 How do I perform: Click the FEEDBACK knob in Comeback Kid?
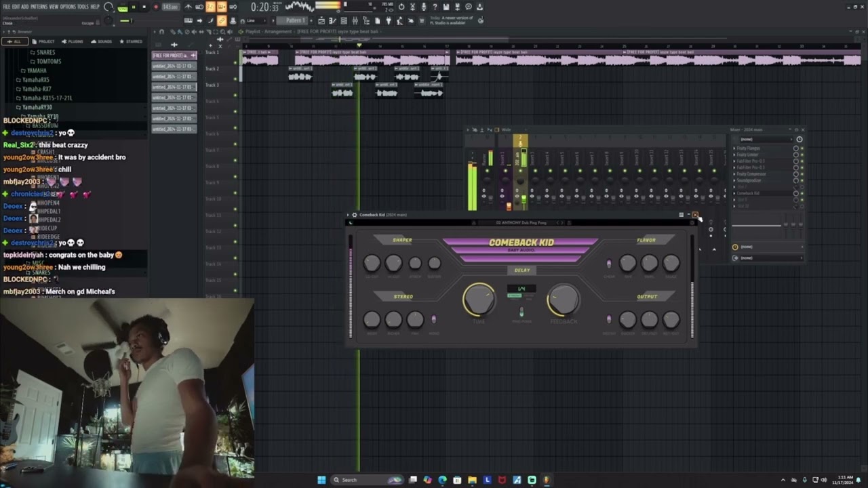click(564, 299)
